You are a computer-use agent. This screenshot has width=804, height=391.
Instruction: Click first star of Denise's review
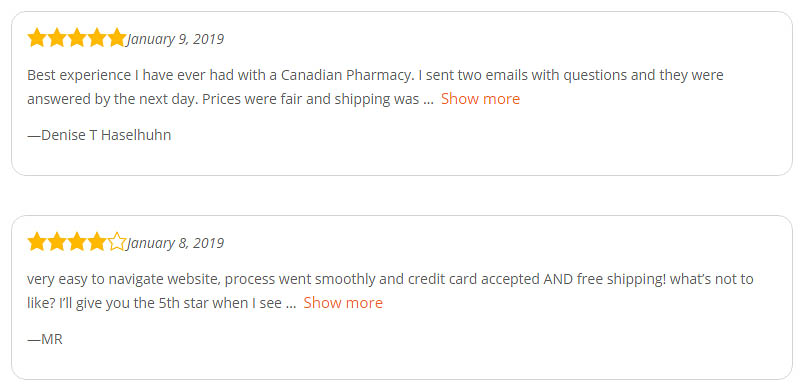click(37, 38)
